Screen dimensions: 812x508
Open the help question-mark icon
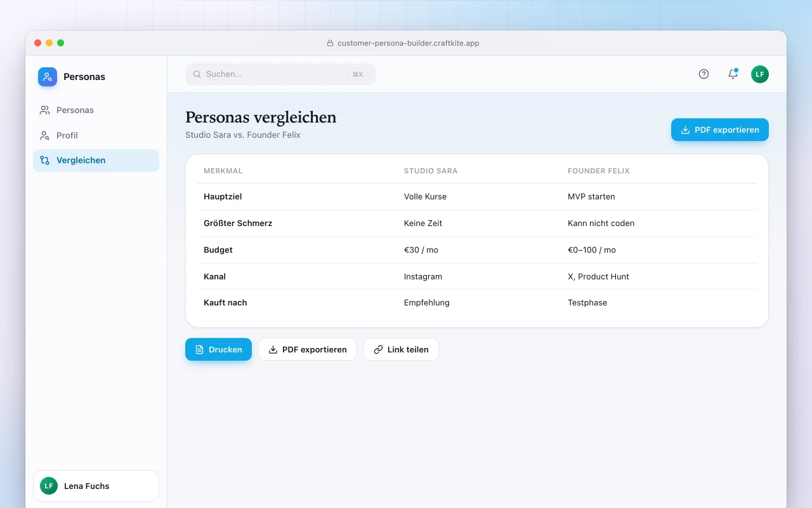point(704,74)
